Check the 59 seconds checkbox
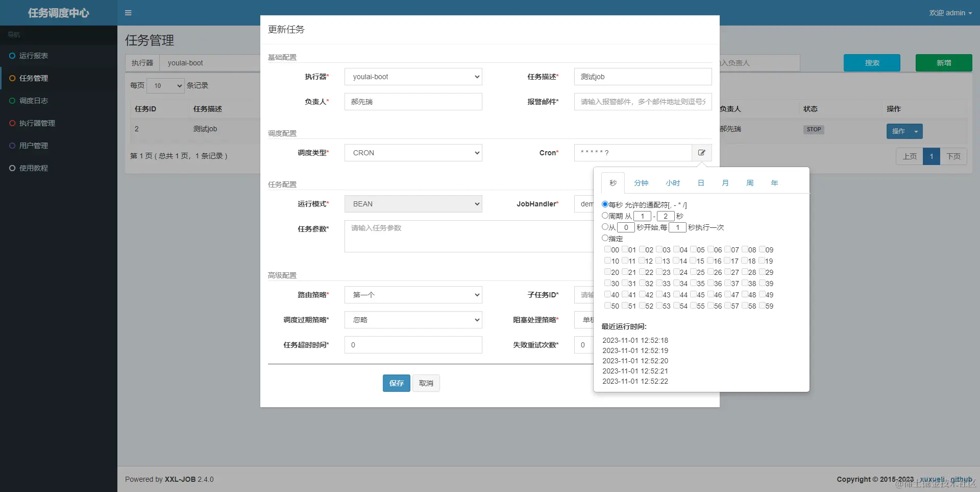Viewport: 980px width, 492px height. coord(762,306)
